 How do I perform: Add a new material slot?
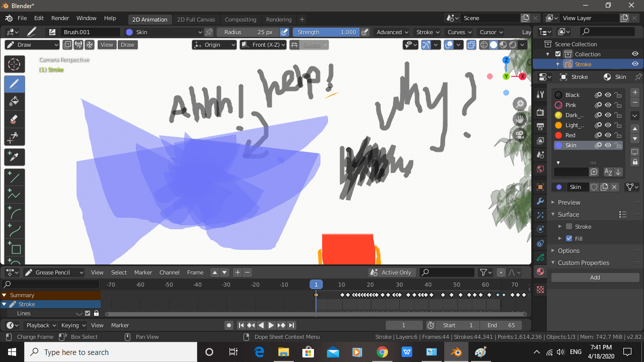point(635,93)
